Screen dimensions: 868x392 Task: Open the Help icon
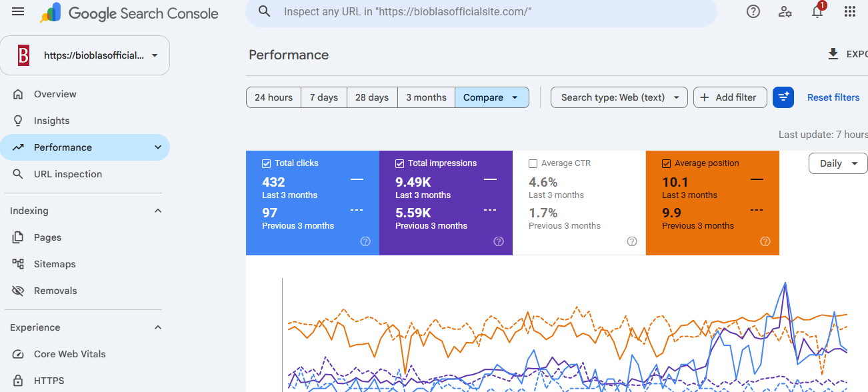click(753, 11)
